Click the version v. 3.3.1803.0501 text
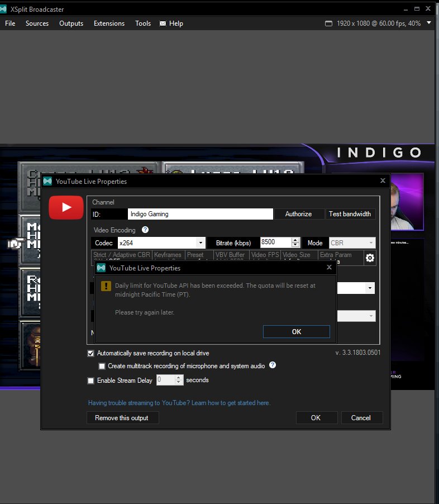This screenshot has height=504, width=439. pyautogui.click(x=357, y=353)
